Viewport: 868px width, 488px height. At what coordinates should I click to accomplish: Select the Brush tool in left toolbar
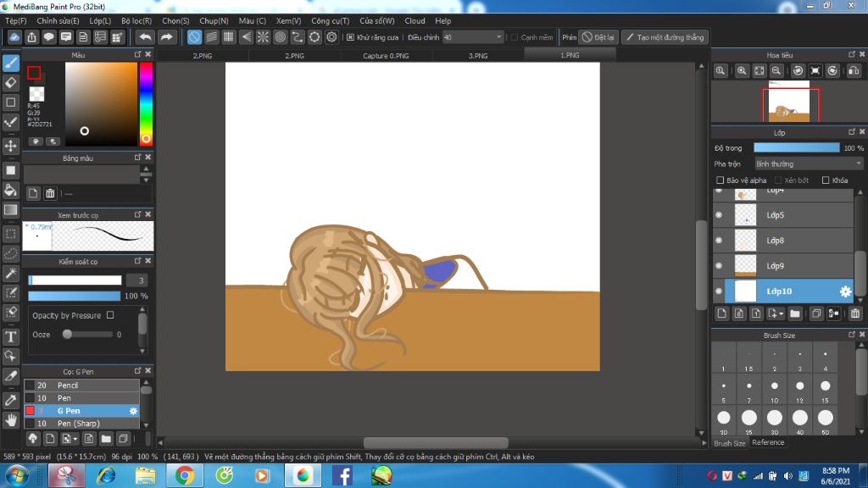coord(11,63)
